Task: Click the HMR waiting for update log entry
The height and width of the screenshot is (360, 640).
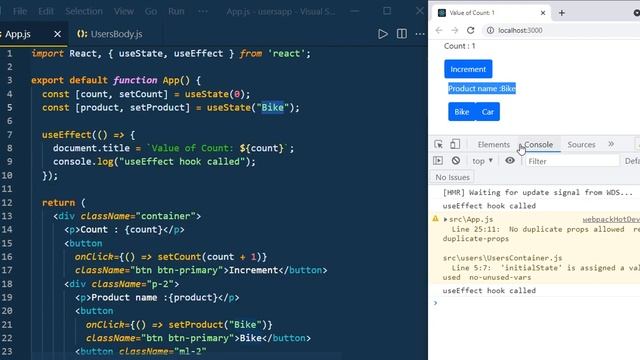Action: click(538, 192)
